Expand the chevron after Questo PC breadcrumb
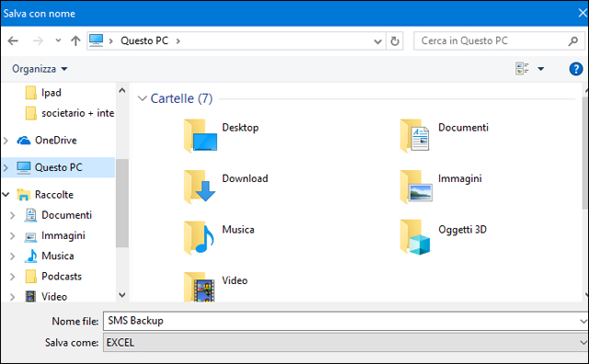This screenshot has height=364, width=589. click(178, 40)
